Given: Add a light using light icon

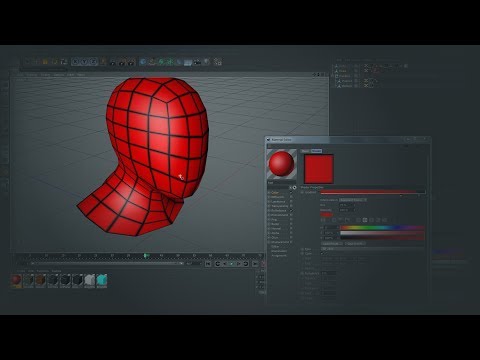Looking at the screenshot, I should point(207,62).
